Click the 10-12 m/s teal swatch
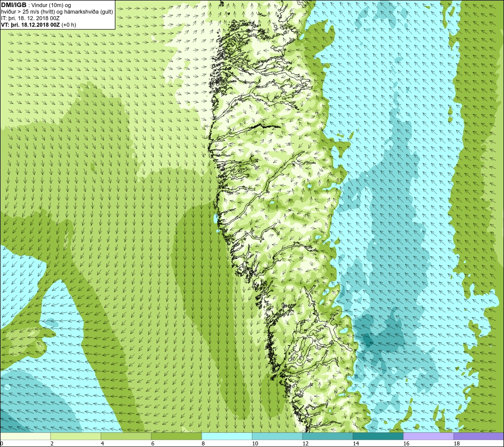Image resolution: width=504 pixels, height=447 pixels. pos(277,436)
